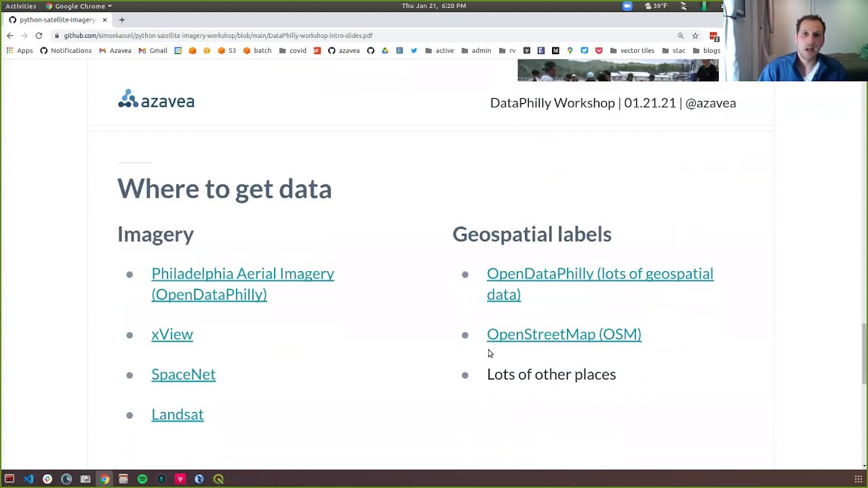Open the clock and calendar menu
Screen dimensions: 868x488
coord(434,5)
